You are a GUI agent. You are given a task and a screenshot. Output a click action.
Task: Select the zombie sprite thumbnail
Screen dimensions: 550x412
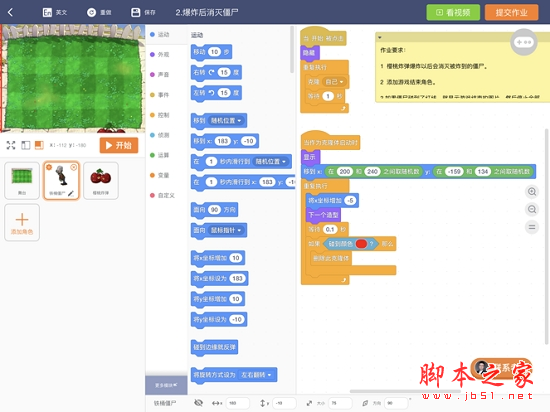[x=61, y=181]
